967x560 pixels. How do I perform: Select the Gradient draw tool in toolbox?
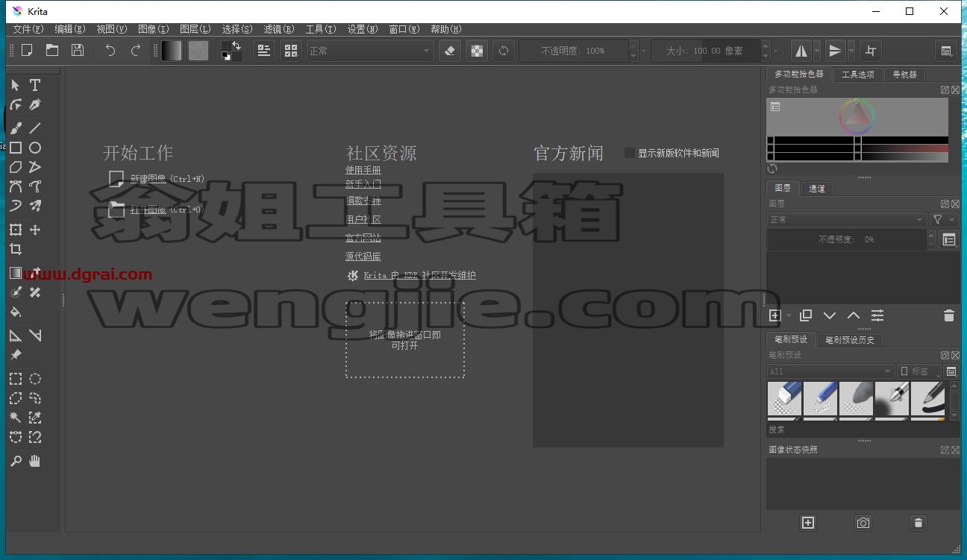point(16,273)
